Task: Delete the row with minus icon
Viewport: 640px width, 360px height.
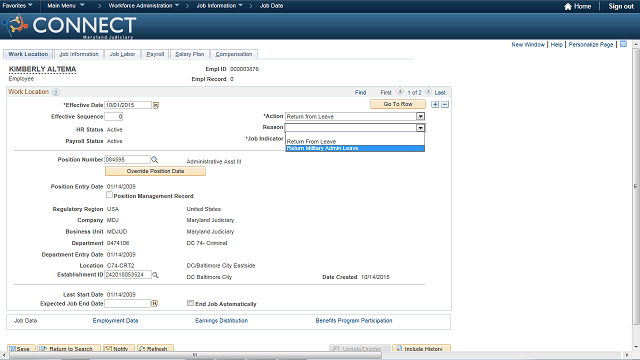Action: tap(445, 104)
